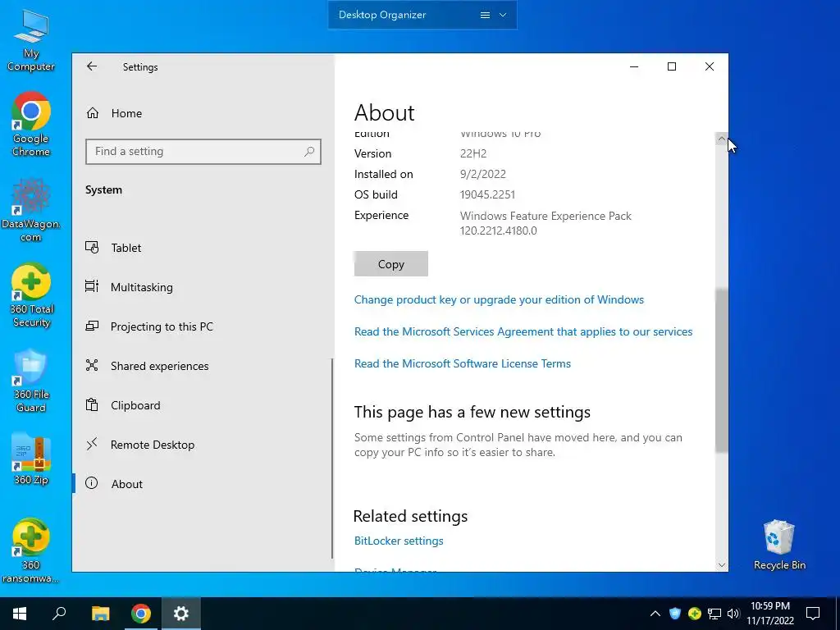Select Projecting to this PC
Viewport: 840px width, 630px height.
point(203,326)
